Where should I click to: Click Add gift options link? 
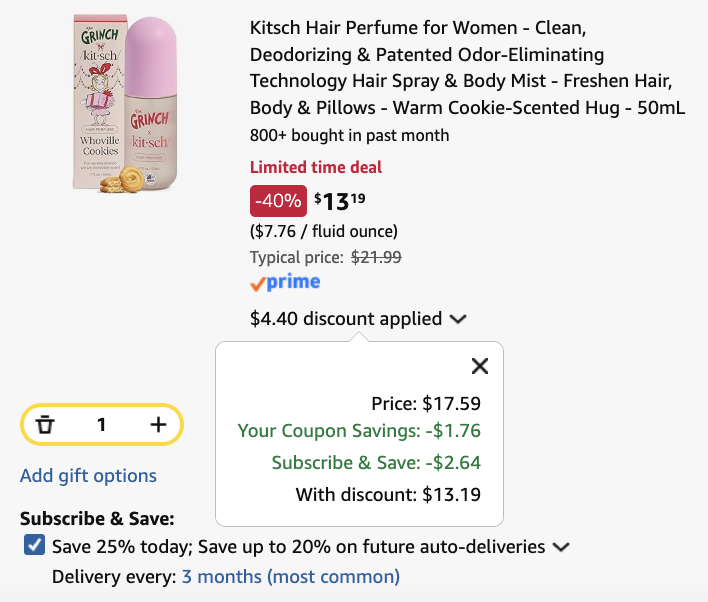(x=88, y=476)
